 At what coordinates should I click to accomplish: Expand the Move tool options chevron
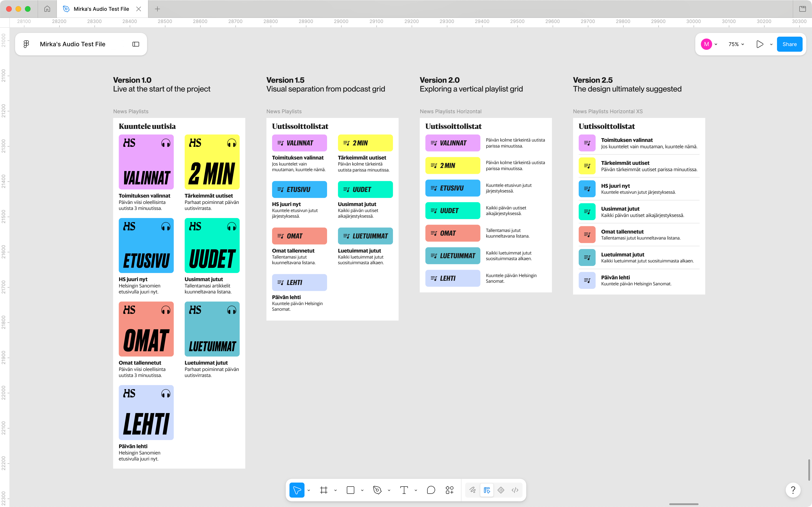[309, 490]
